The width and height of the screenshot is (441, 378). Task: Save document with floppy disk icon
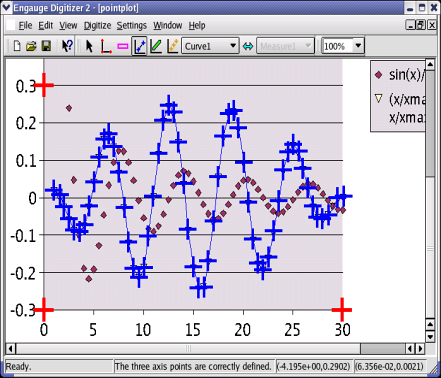pyautogui.click(x=46, y=46)
